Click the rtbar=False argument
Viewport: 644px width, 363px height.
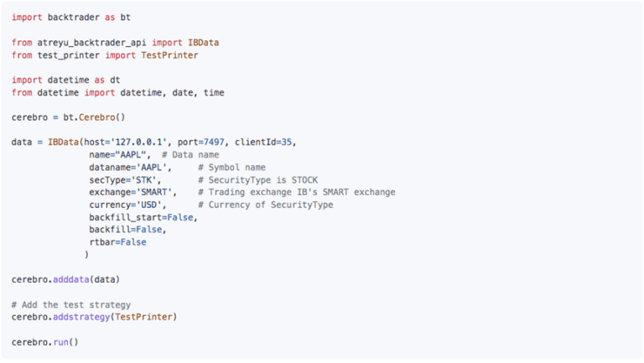click(x=117, y=242)
